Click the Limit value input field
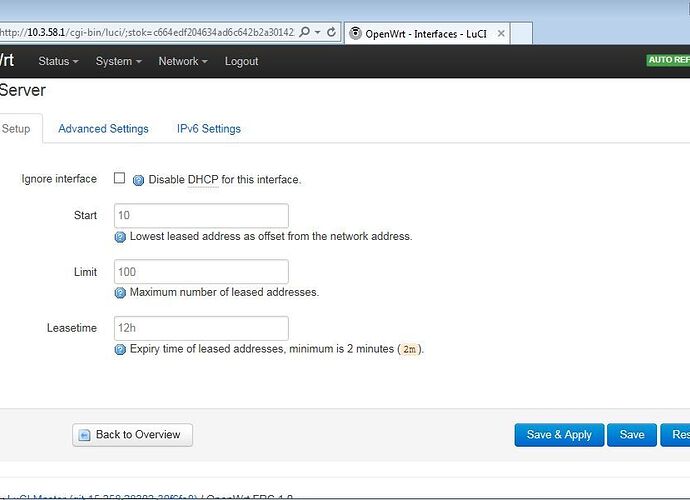The height and width of the screenshot is (500, 690). click(x=201, y=272)
